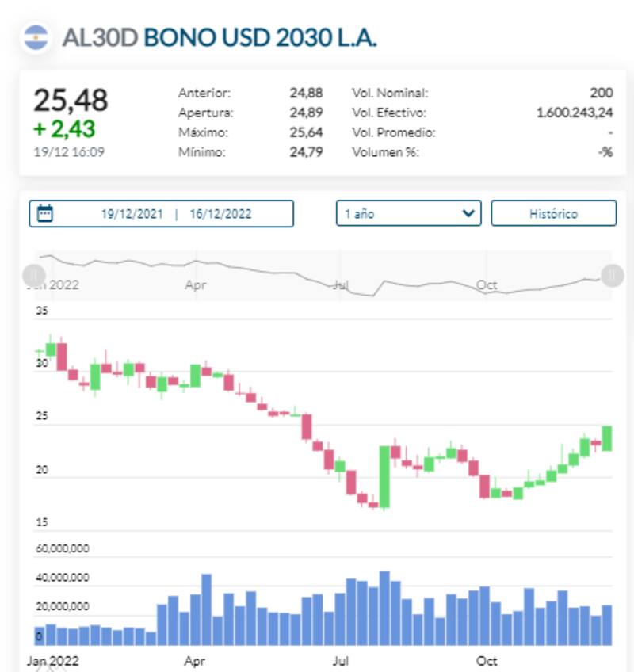Image resolution: width=634 pixels, height=672 pixels.
Task: Click the Apr label in range navigator
Action: pyautogui.click(x=195, y=284)
